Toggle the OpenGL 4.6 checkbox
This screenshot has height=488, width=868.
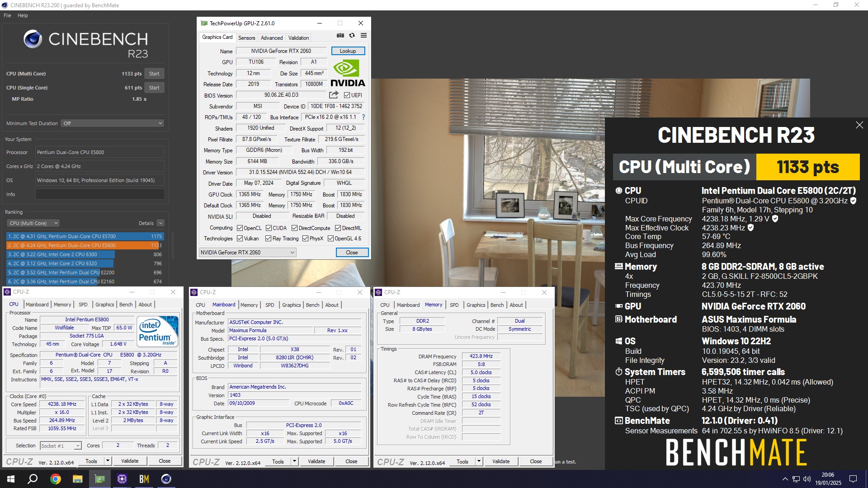pos(330,239)
